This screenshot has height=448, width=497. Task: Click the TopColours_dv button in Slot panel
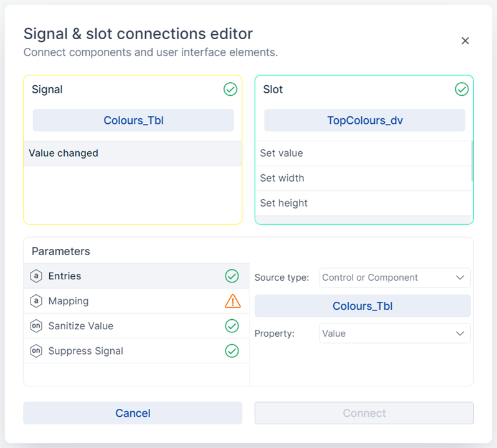pyautogui.click(x=364, y=120)
